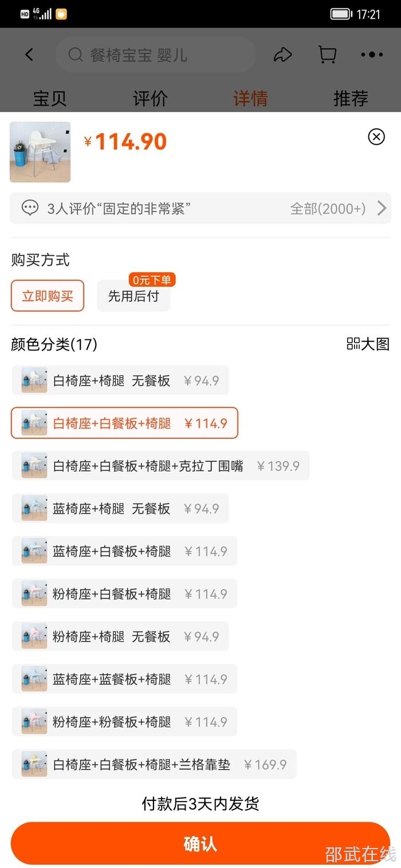
Task: Tap the back arrow icon
Action: click(29, 55)
